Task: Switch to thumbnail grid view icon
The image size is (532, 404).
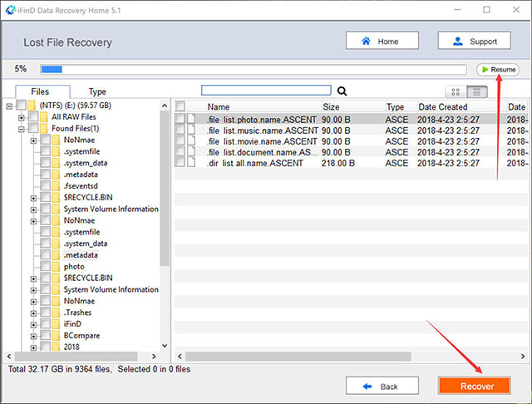Action: 456,91
